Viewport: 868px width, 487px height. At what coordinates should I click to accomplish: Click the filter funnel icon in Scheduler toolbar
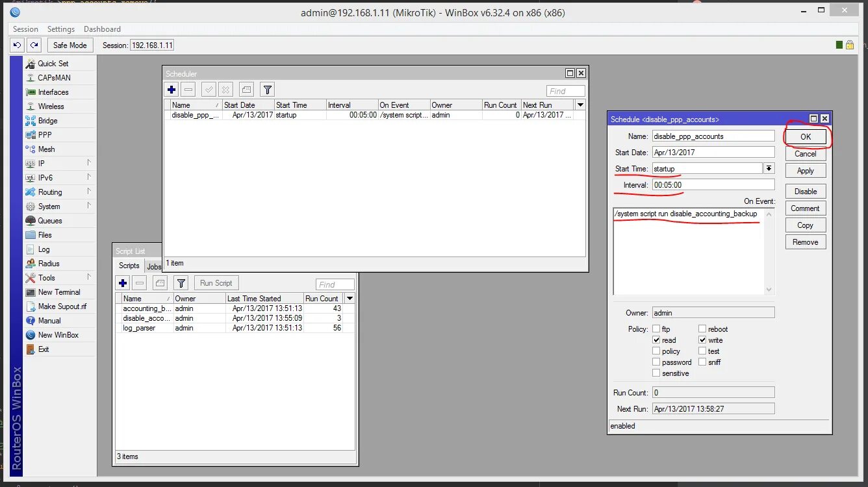click(267, 90)
